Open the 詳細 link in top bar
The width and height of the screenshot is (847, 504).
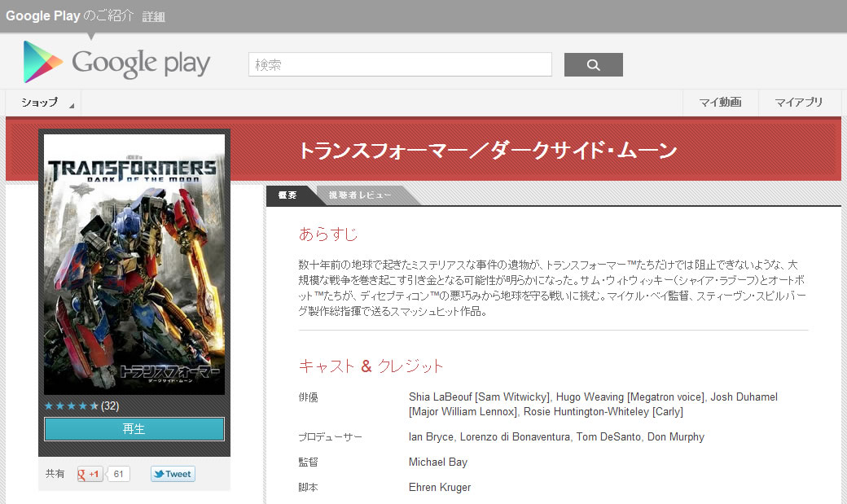pyautogui.click(x=153, y=17)
